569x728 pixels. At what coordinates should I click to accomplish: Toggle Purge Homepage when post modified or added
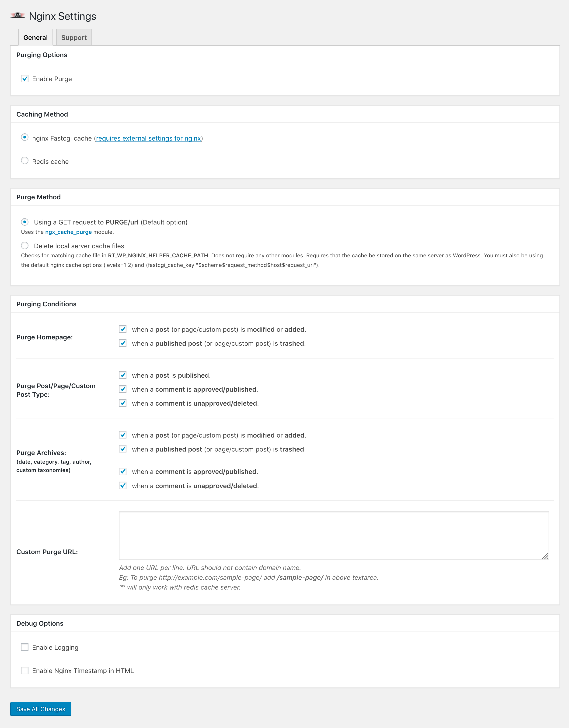[123, 329]
